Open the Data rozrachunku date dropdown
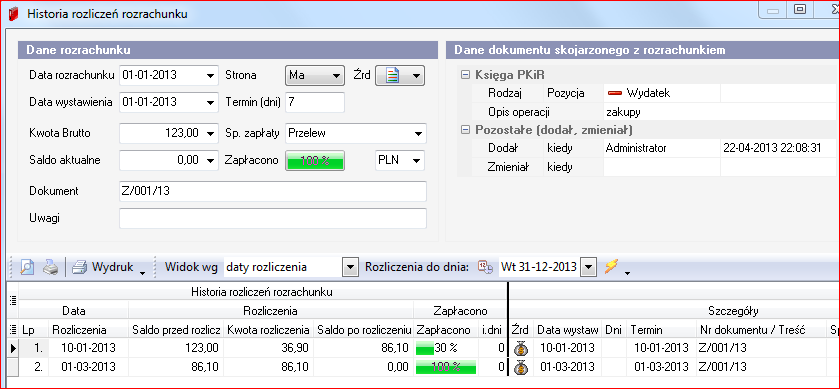840x389 pixels. (x=211, y=76)
